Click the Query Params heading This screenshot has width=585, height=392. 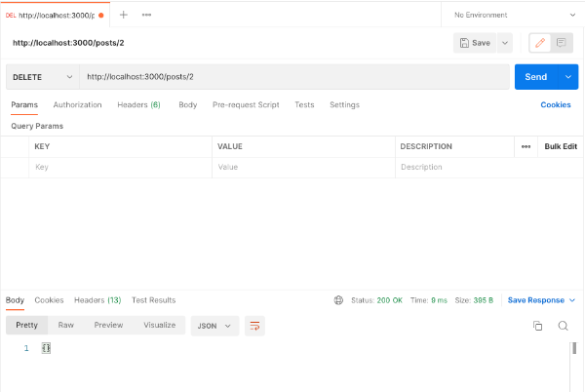[x=37, y=126]
